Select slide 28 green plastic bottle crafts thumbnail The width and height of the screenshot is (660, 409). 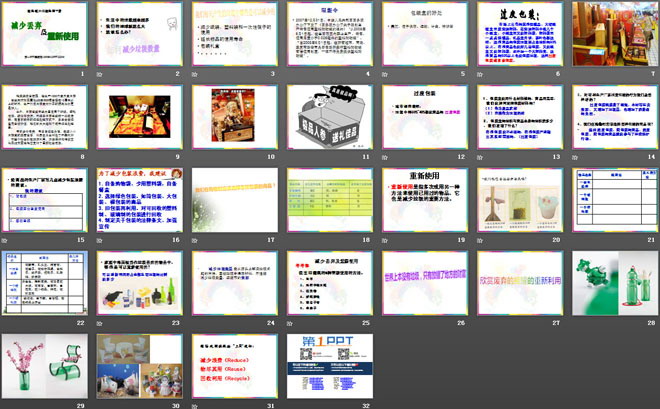tap(615, 283)
